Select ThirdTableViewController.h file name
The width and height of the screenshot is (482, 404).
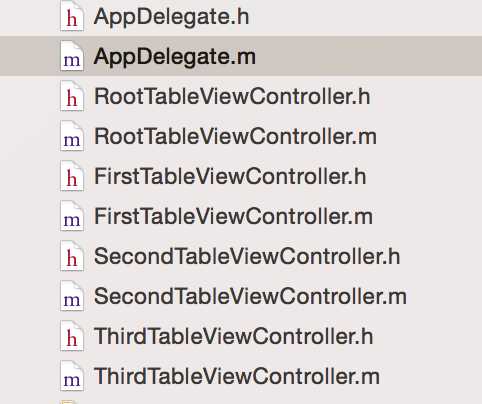[234, 336]
